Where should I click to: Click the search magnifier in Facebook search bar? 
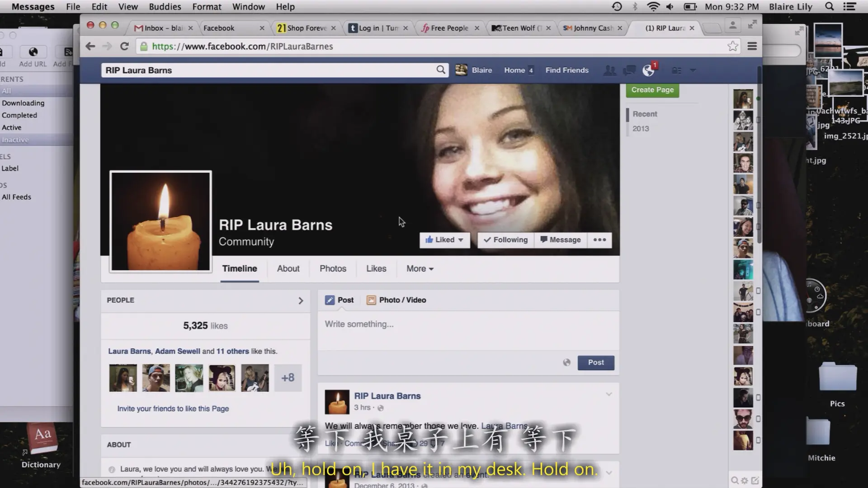coord(440,70)
